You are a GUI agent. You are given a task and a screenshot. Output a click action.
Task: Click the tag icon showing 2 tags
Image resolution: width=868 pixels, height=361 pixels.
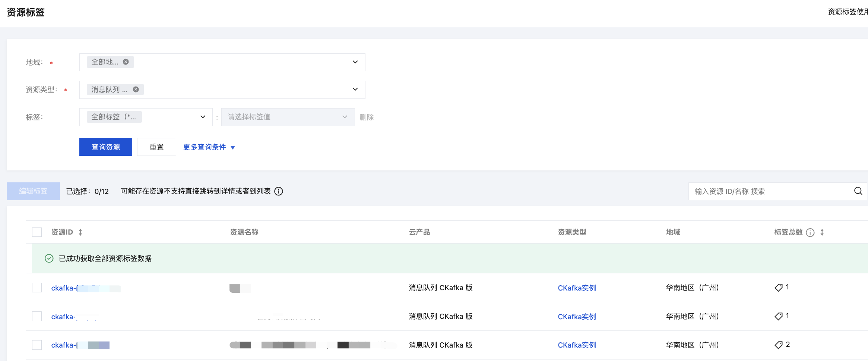point(778,345)
